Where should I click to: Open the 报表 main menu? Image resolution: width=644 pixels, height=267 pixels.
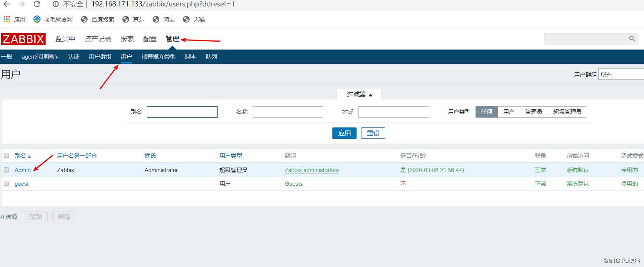point(127,39)
